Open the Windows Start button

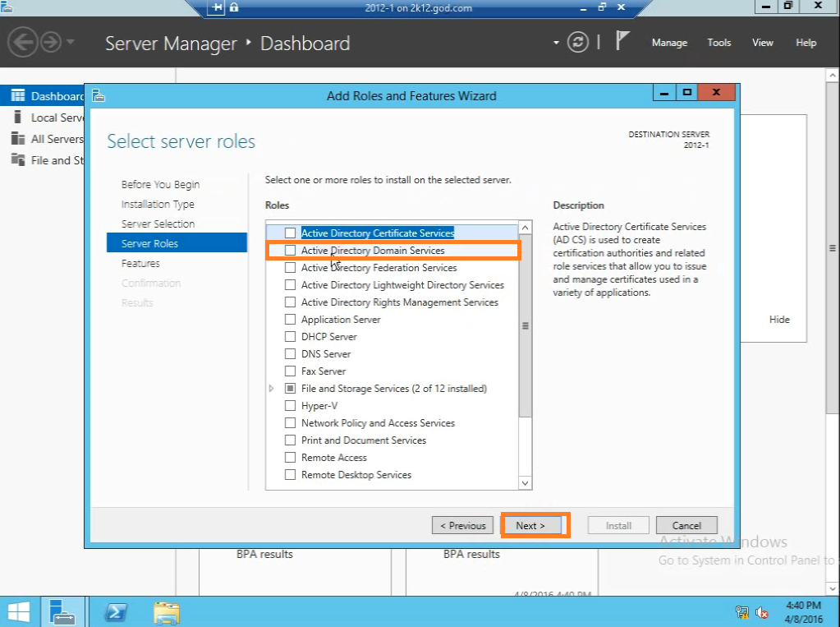tap(19, 612)
